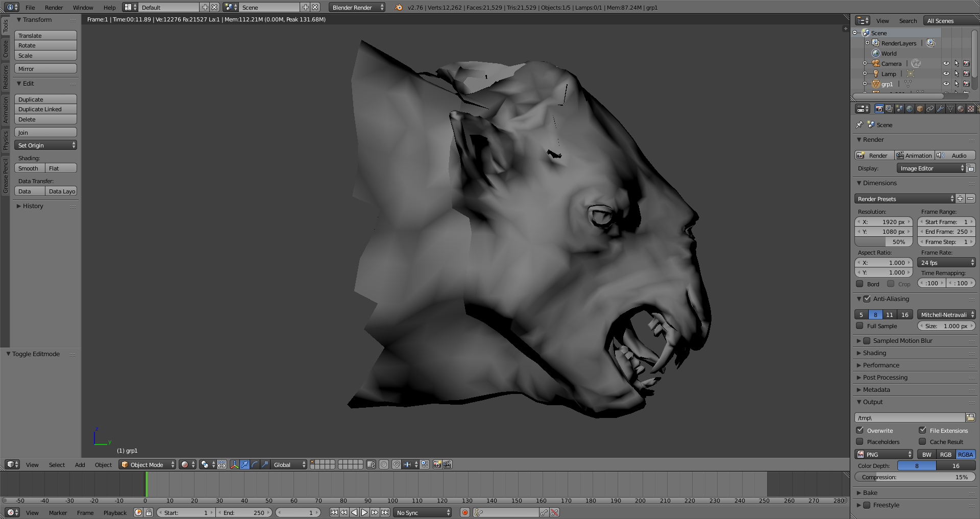Image resolution: width=980 pixels, height=519 pixels.
Task: Click the Animation render button
Action: pyautogui.click(x=914, y=155)
